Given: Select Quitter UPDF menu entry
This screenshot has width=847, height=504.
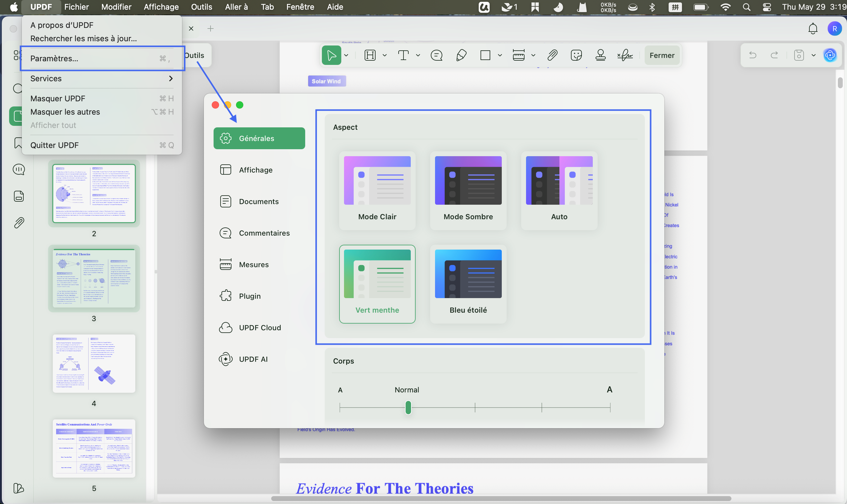Looking at the screenshot, I should click(x=102, y=145).
